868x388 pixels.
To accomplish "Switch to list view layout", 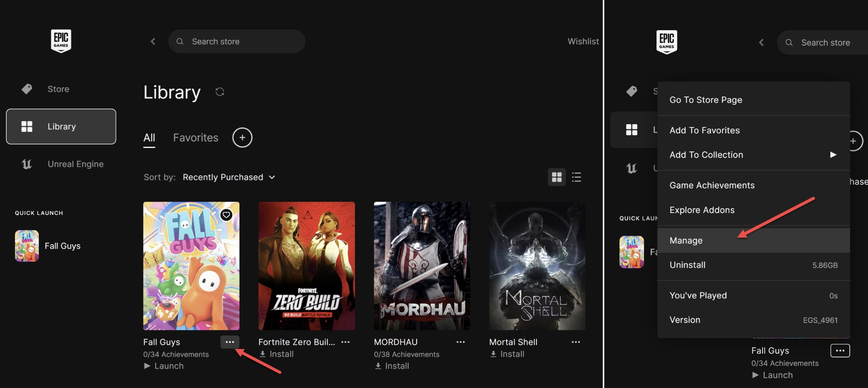I will click(577, 177).
